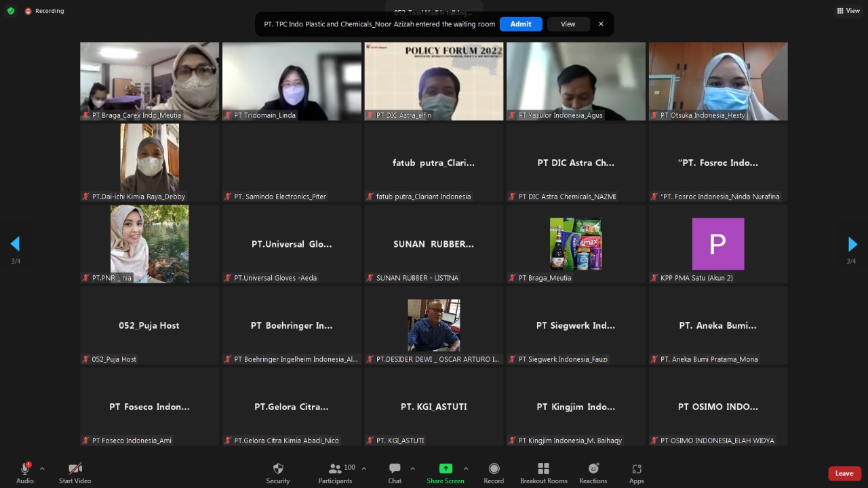Unmute the microphone Audio button
Image resolution: width=868 pixels, height=488 pixels.
click(x=25, y=469)
